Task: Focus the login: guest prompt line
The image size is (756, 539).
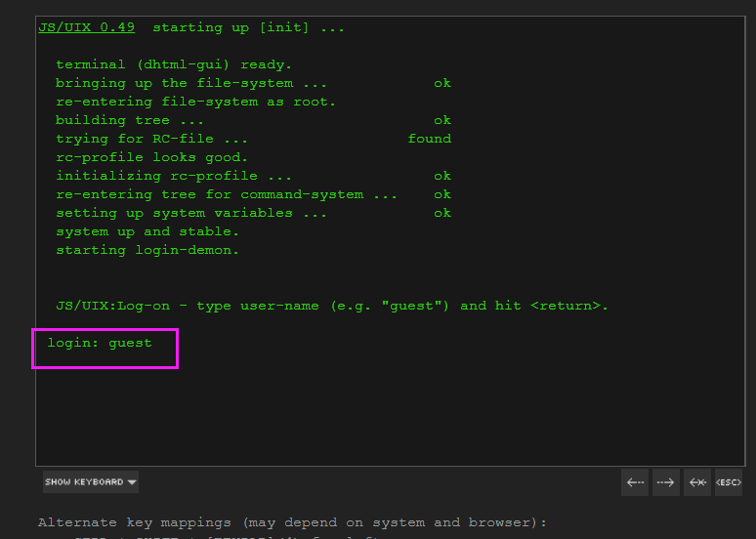Action: point(100,344)
